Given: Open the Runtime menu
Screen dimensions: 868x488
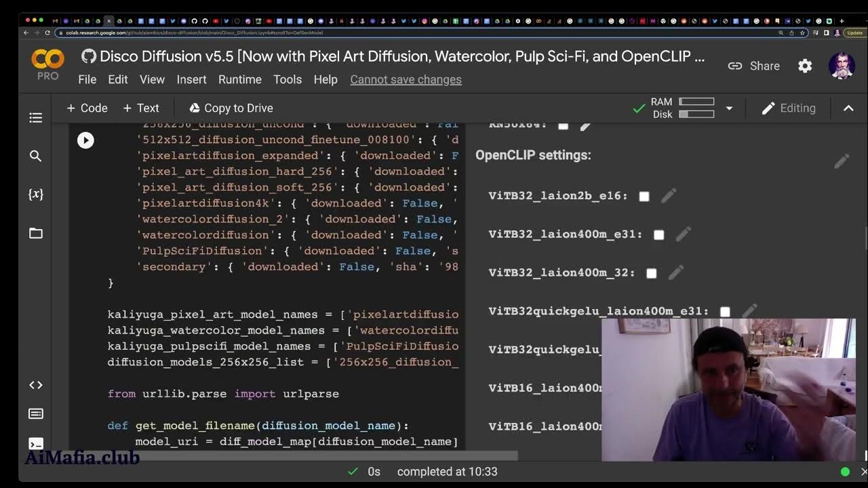Looking at the screenshot, I should [240, 79].
